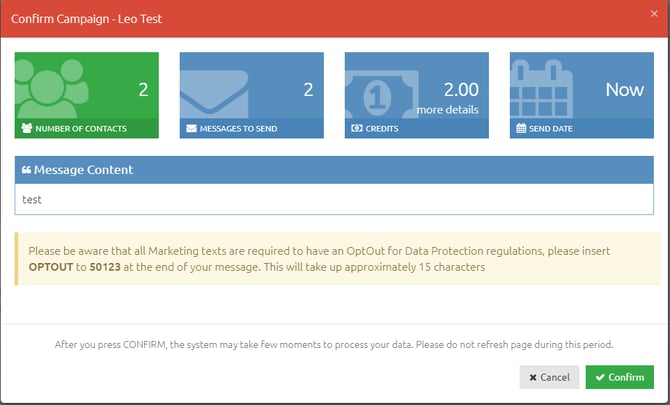
Task: Click small calendar icon beside Send Date label
Action: click(x=520, y=129)
